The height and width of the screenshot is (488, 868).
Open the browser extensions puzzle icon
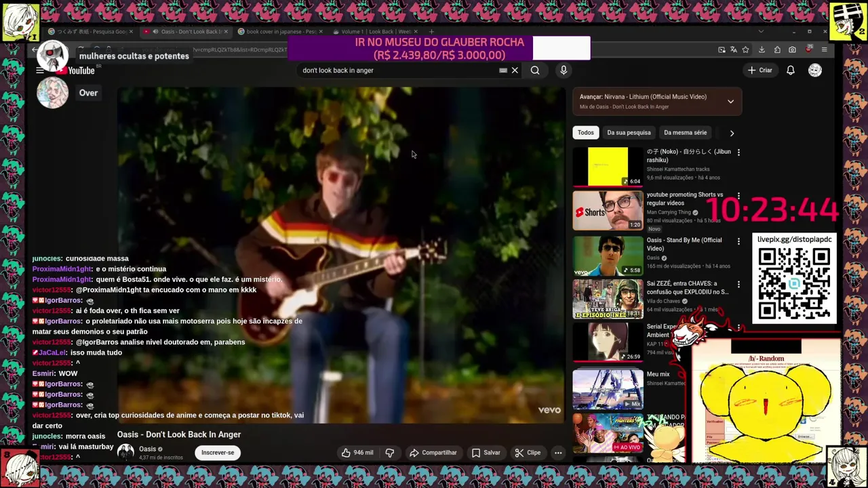(777, 49)
